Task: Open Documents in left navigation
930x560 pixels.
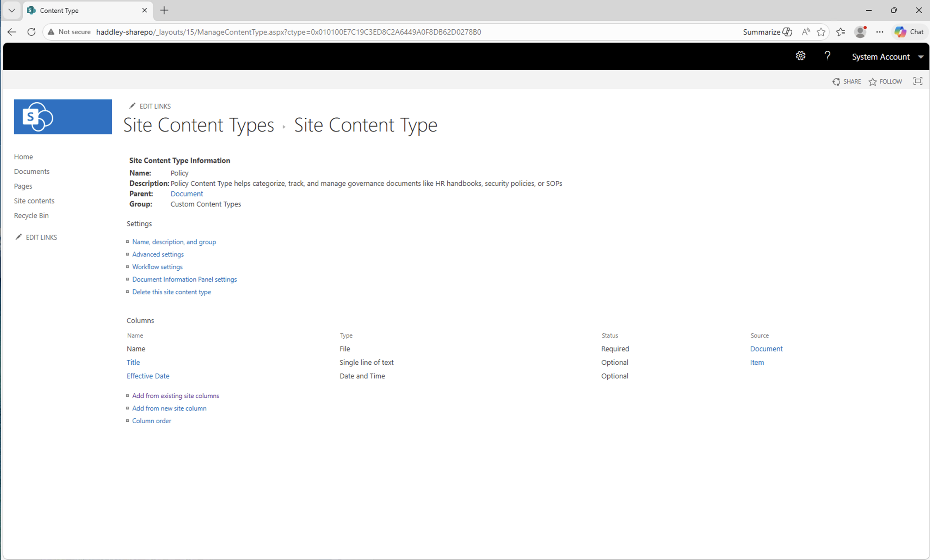Action: tap(32, 171)
